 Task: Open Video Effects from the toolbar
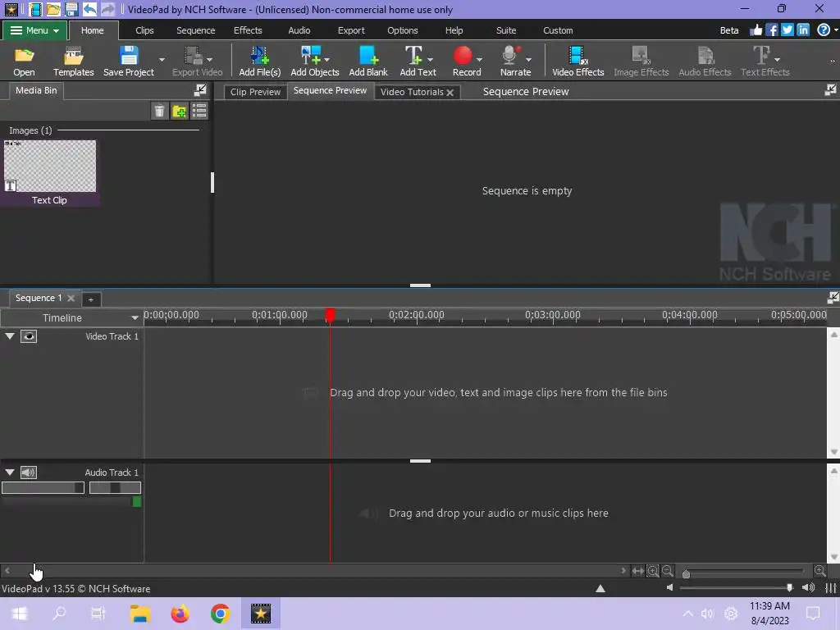pos(578,61)
